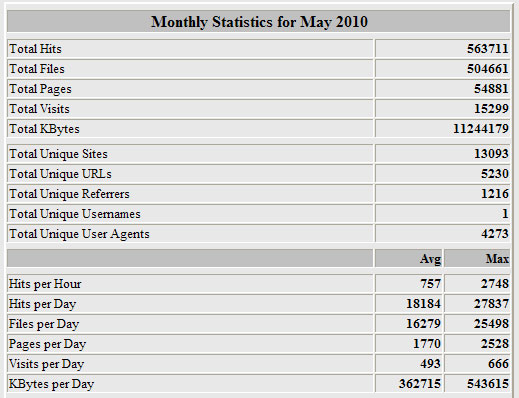Image resolution: width=519 pixels, height=398 pixels.
Task: Click Hits per Hour average 757
Action: pos(430,284)
